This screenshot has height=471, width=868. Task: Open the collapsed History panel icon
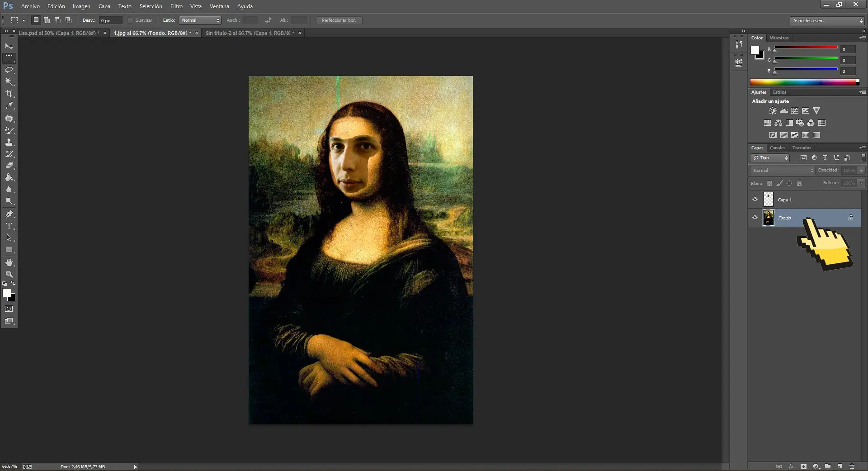(739, 44)
